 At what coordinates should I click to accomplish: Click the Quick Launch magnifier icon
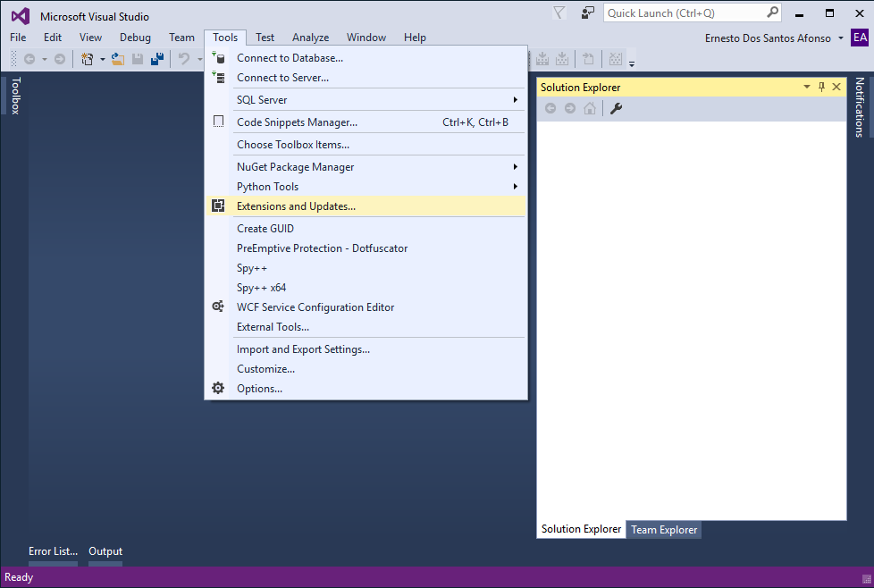tap(772, 13)
